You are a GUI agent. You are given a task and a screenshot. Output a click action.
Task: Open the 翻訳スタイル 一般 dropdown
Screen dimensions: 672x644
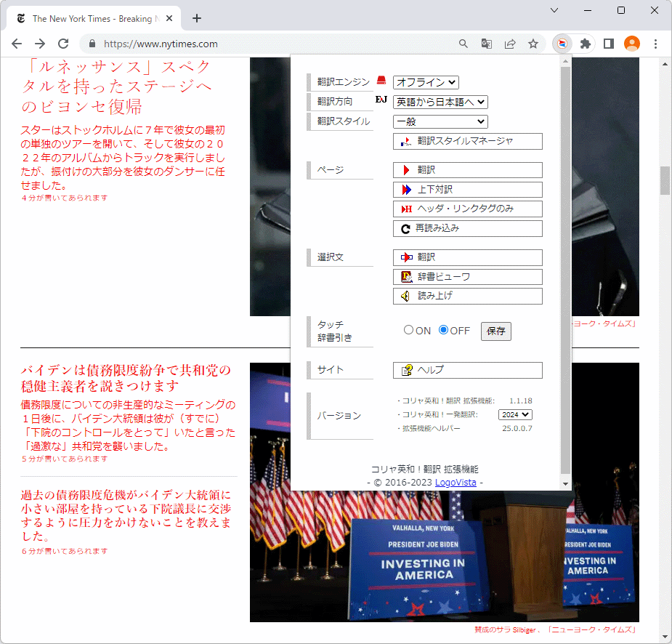(440, 121)
